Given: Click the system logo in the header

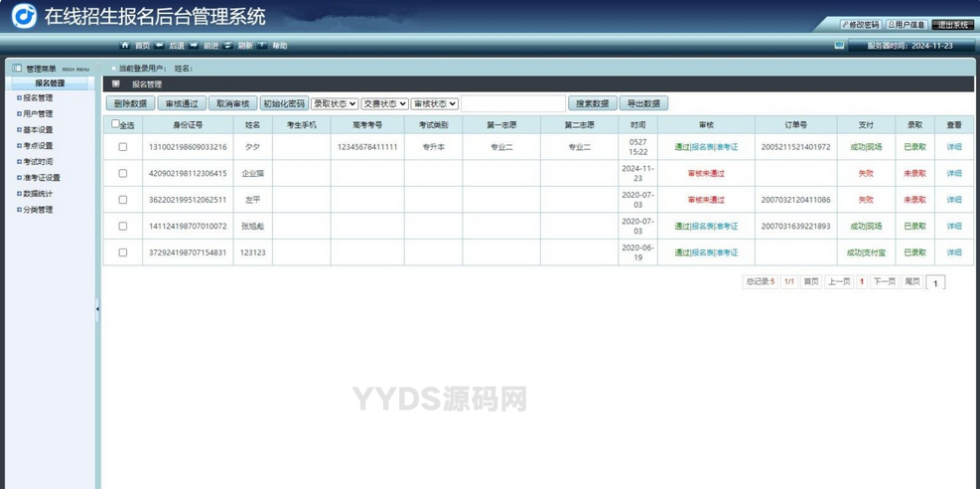Looking at the screenshot, I should pyautogui.click(x=23, y=16).
